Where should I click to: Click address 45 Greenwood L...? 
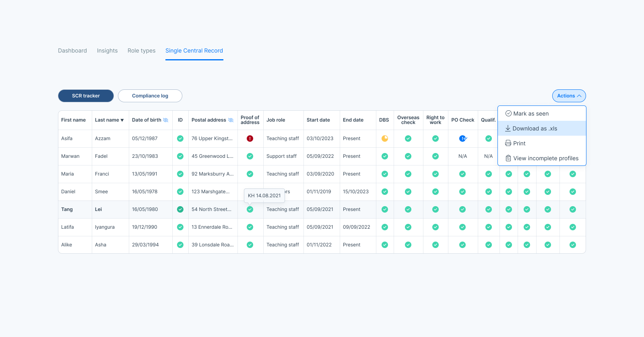213,156
